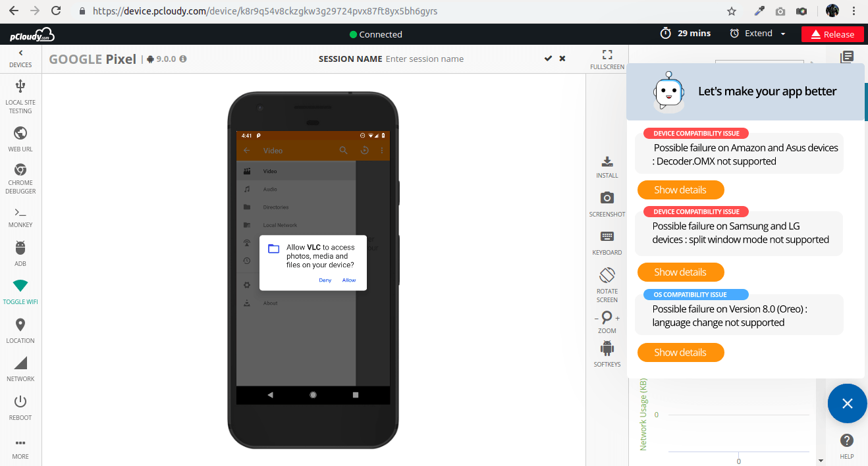868x466 pixels.
Task: Open the Web URL tool
Action: tap(20, 139)
